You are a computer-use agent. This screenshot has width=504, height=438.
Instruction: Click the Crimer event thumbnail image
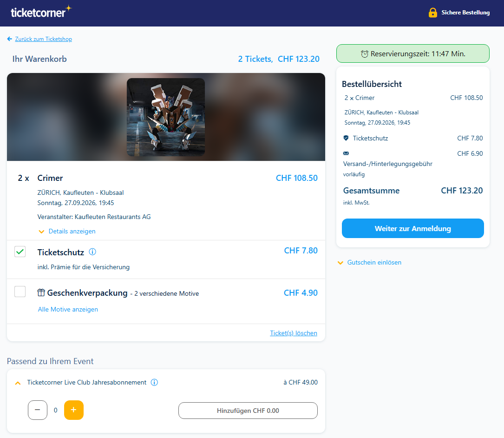point(166,117)
